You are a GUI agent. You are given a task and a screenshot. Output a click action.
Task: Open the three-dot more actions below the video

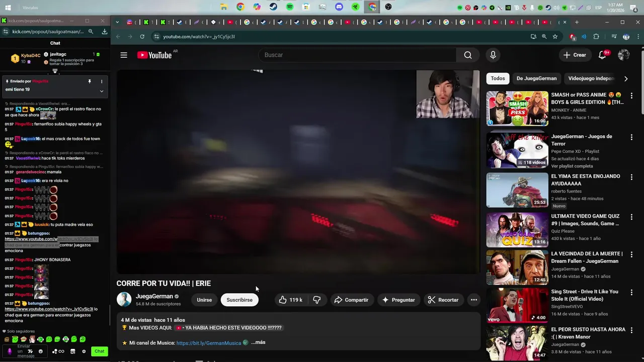pos(473,300)
